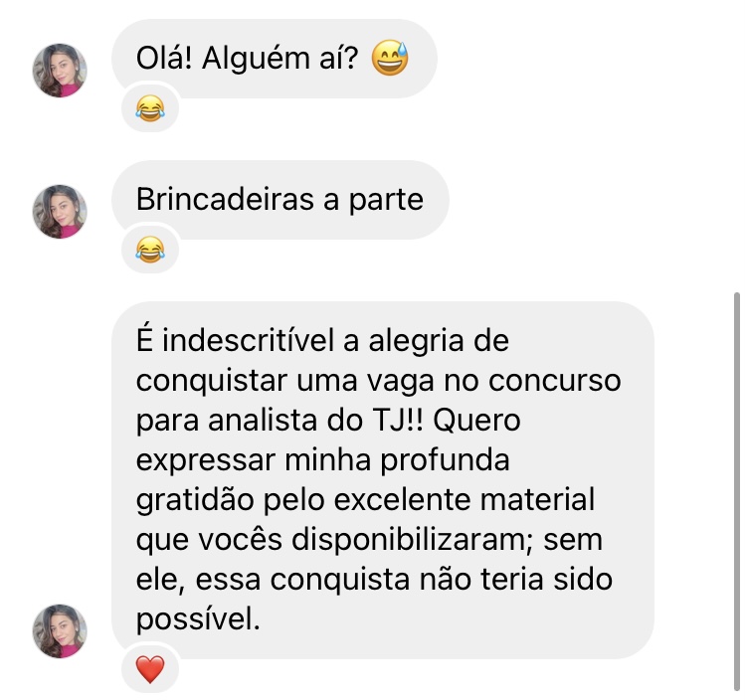Click 'gratidão pelo excelente material' text line
Viewport: 746px width, 700px height.
click(x=365, y=500)
